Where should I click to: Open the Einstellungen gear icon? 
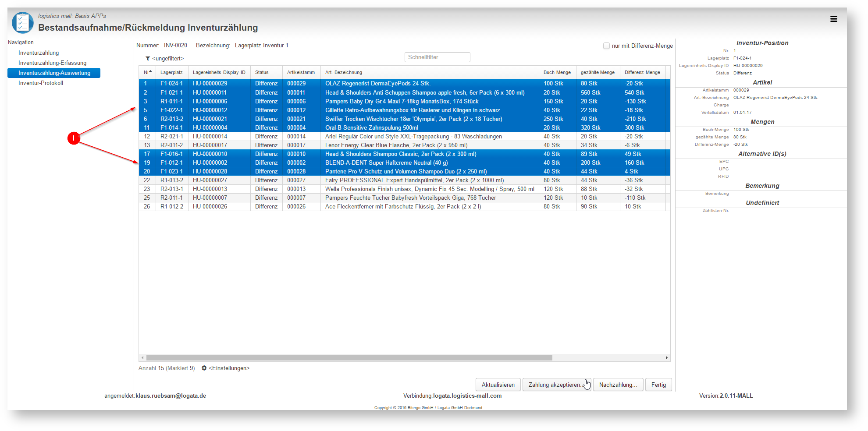coord(204,368)
